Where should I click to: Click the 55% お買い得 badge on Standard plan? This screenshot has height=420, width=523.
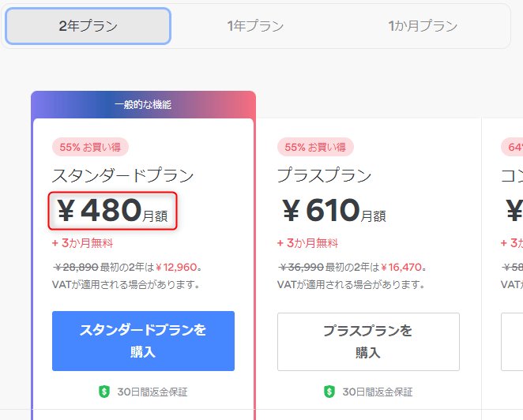click(x=90, y=147)
